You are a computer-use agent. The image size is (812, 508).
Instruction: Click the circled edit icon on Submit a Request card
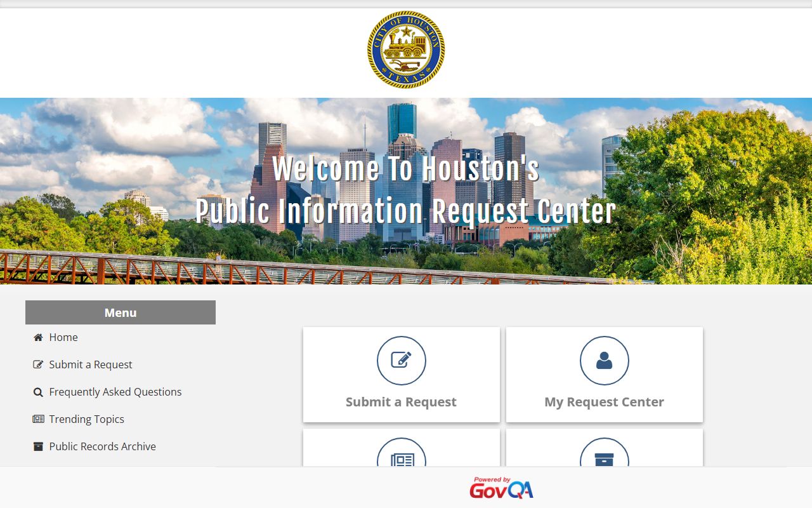tap(402, 361)
